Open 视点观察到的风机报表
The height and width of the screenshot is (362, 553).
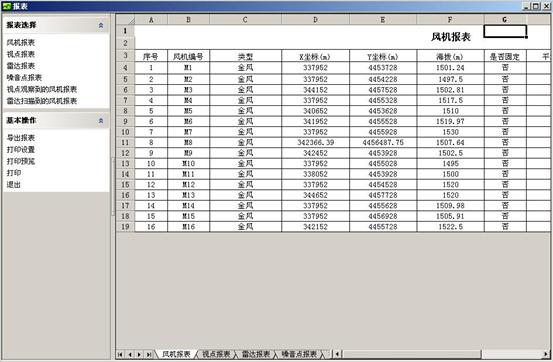coord(42,90)
